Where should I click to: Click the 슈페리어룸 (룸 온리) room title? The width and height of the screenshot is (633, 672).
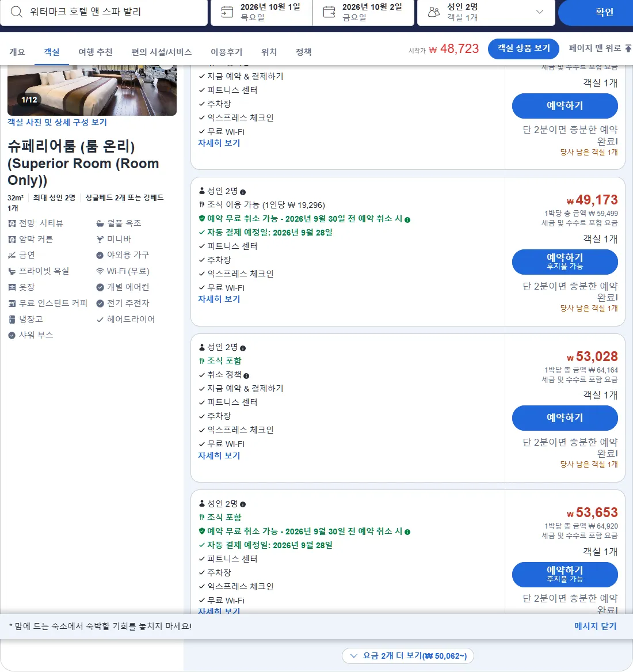coord(83,164)
